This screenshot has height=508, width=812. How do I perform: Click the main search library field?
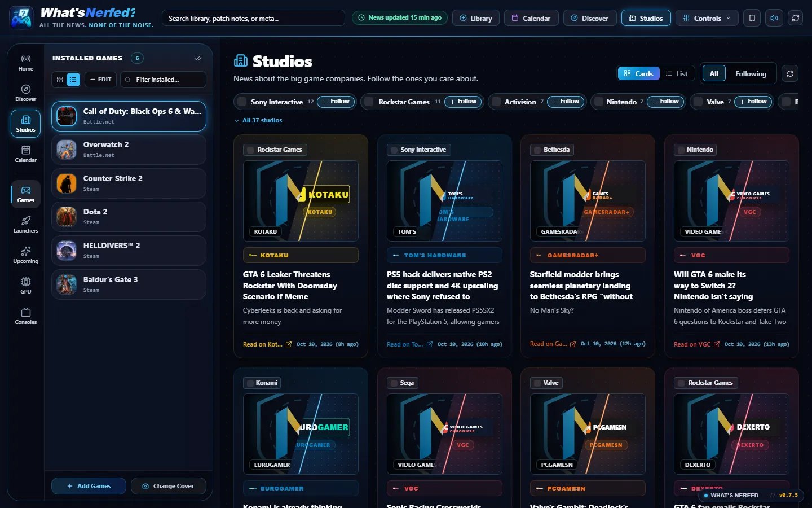coord(253,18)
